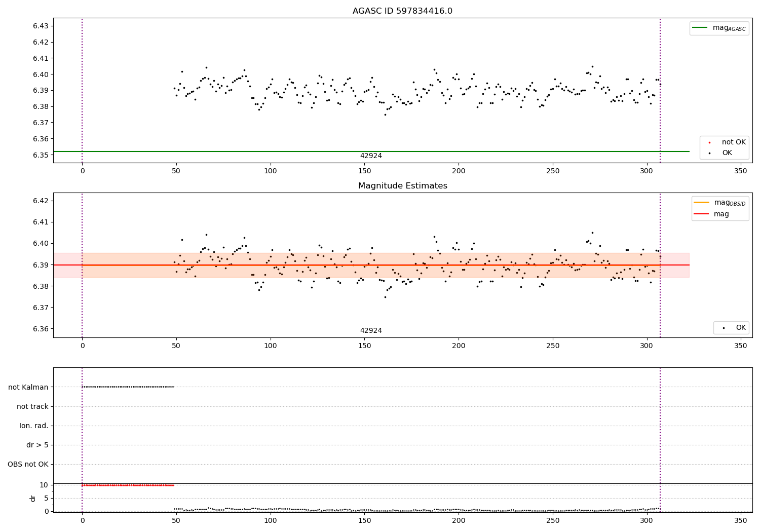Click the "dr > 5" axis label
The image size is (760, 532).
pos(37,445)
